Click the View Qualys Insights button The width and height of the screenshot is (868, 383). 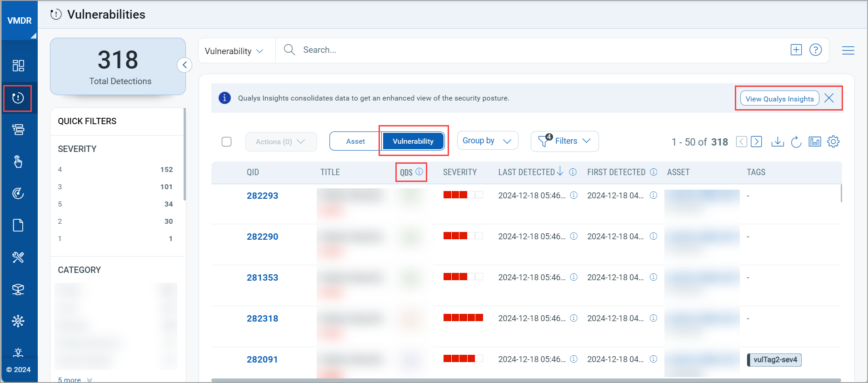tap(779, 99)
